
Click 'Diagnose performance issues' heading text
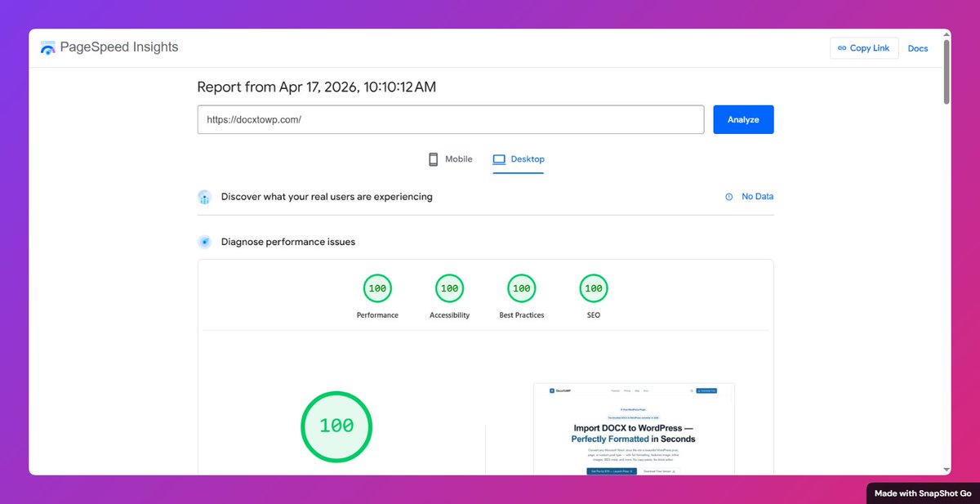click(288, 242)
